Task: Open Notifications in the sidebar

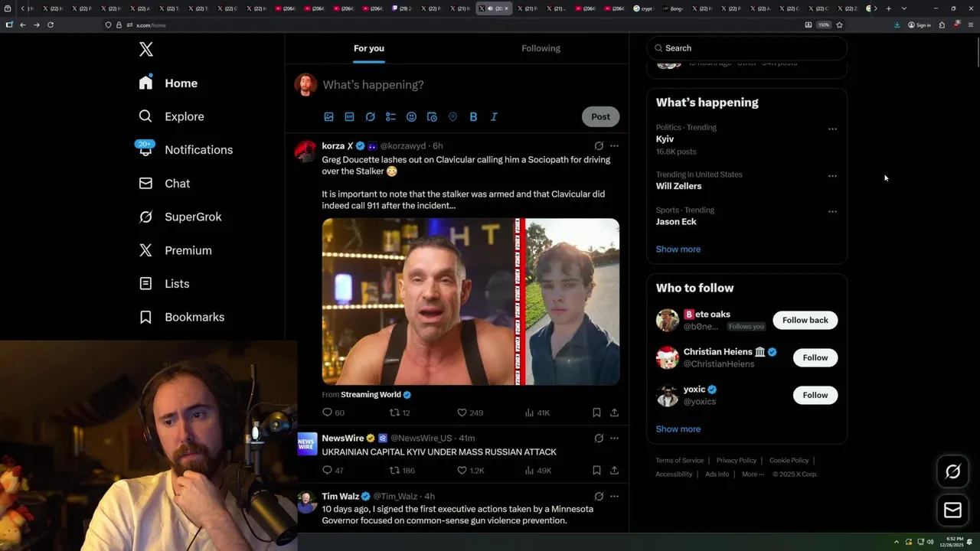Action: (x=185, y=150)
